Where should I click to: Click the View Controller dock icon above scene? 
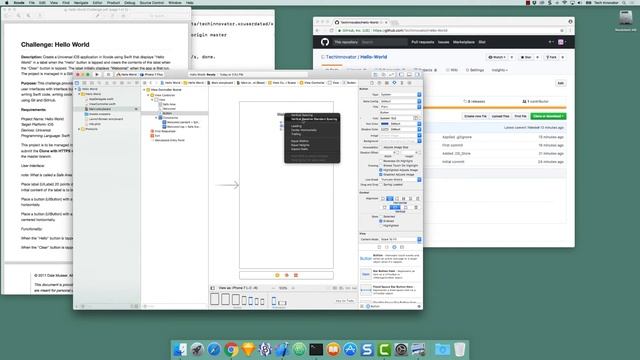[278, 275]
